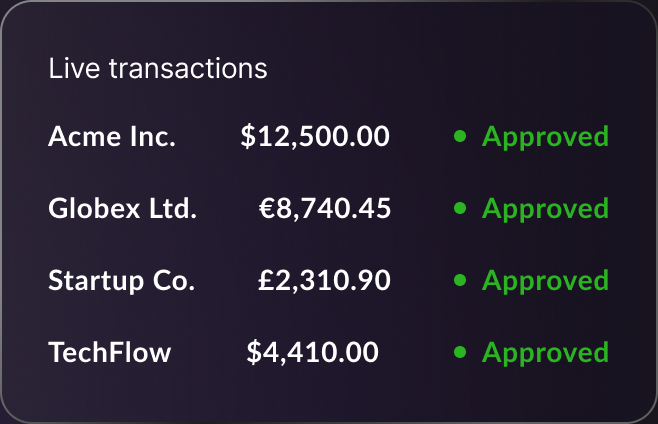The image size is (658, 424).
Task: Click the green status dot for TechFlow
Action: coord(460,352)
